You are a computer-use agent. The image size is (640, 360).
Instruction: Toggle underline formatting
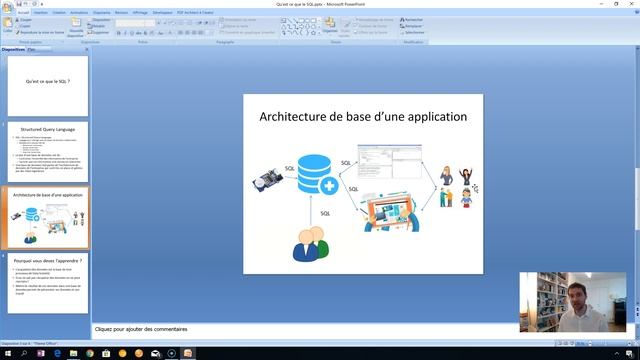tap(132, 33)
